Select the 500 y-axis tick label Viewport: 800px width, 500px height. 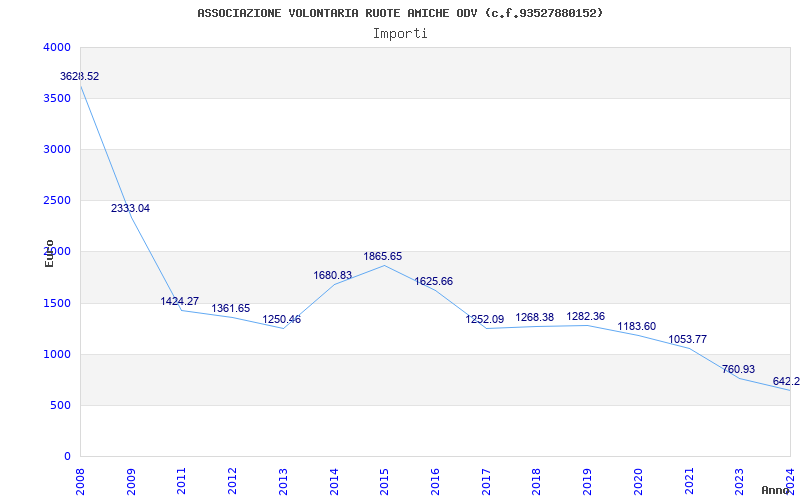tap(61, 406)
